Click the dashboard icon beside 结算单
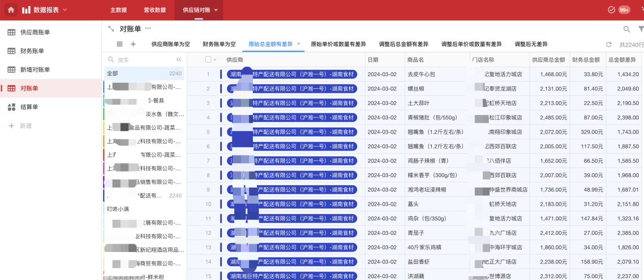 [x=11, y=107]
